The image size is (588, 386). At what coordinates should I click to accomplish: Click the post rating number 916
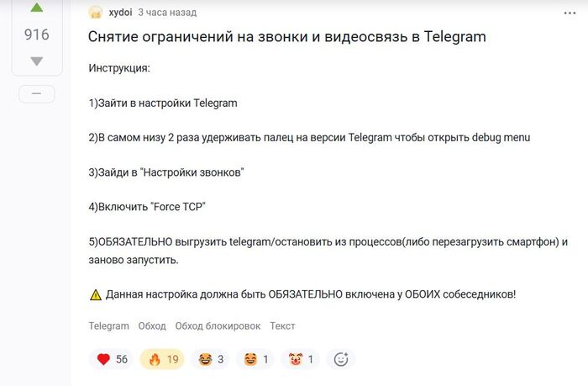click(x=36, y=35)
